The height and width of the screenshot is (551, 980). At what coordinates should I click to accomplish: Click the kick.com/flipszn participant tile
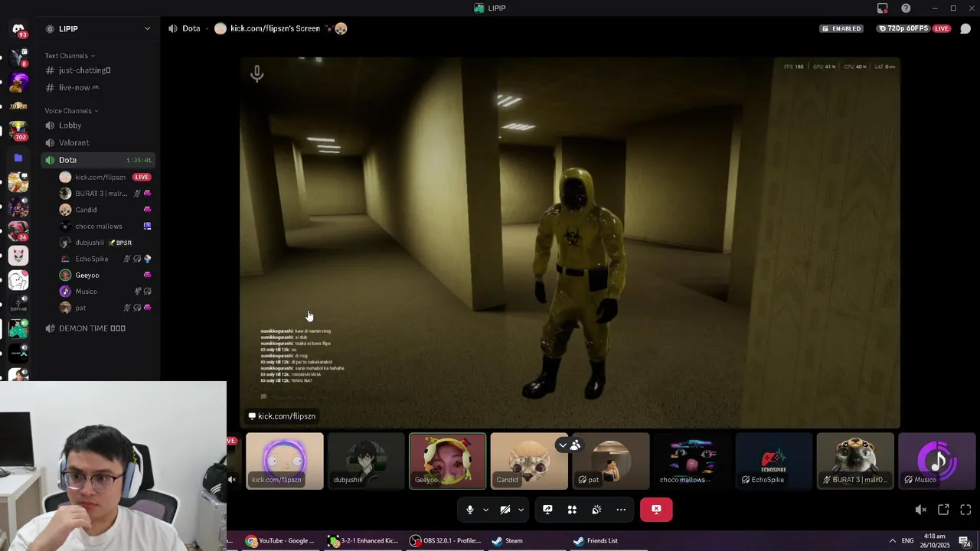click(x=285, y=461)
